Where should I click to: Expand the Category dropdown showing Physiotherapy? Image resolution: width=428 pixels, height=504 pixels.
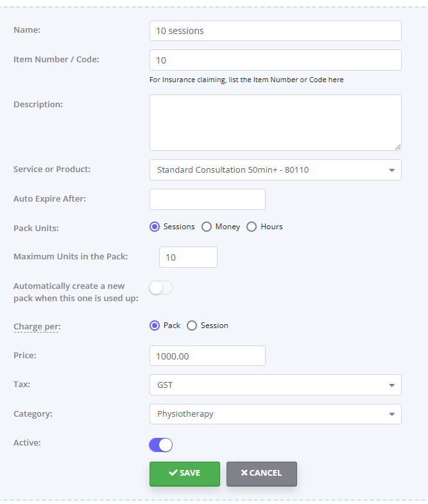275,414
